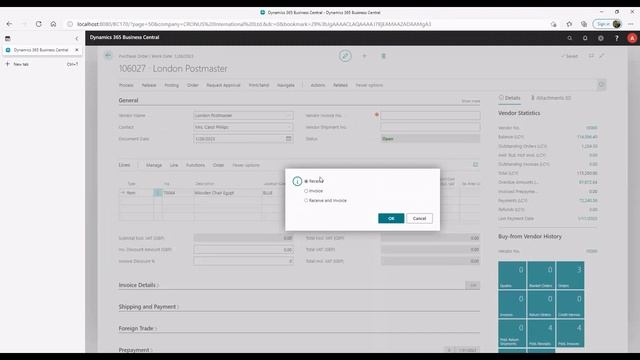The width and height of the screenshot is (640, 360).
Task: Open Blanket Orders tile
Action: pos(541,276)
